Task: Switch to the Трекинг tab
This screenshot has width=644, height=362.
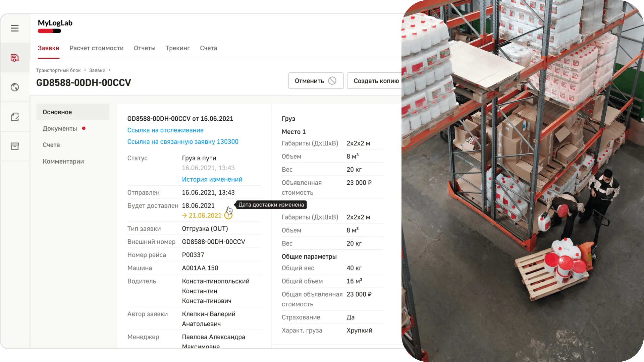Action: (x=177, y=48)
